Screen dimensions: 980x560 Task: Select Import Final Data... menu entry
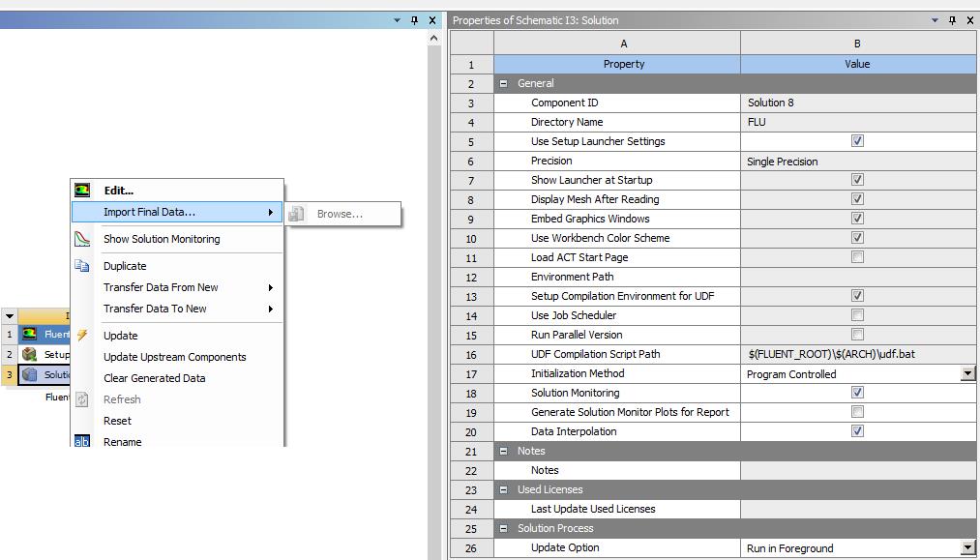177,212
